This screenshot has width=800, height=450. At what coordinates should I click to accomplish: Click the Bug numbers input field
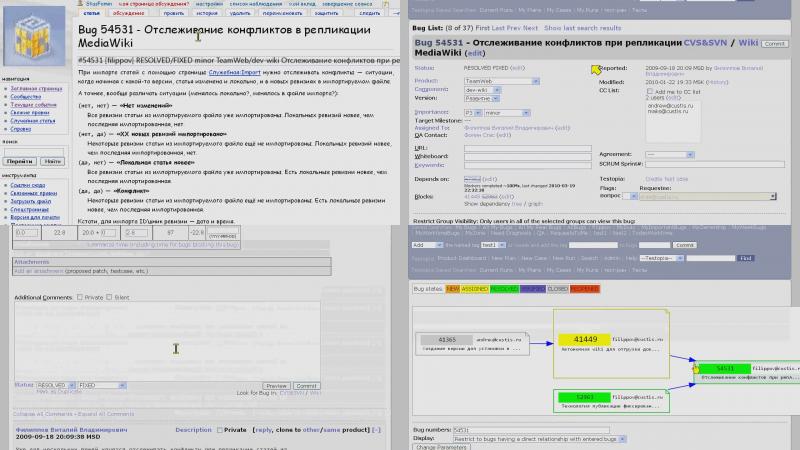coord(531,430)
